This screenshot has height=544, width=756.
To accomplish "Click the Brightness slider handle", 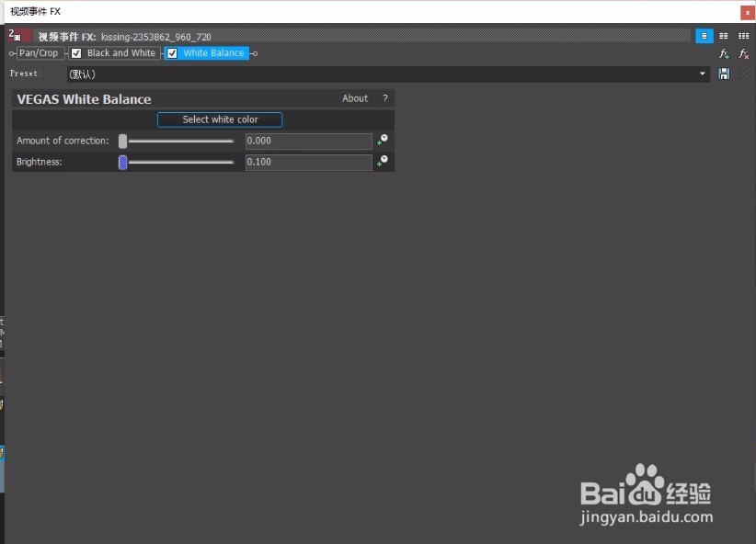I will pos(123,163).
